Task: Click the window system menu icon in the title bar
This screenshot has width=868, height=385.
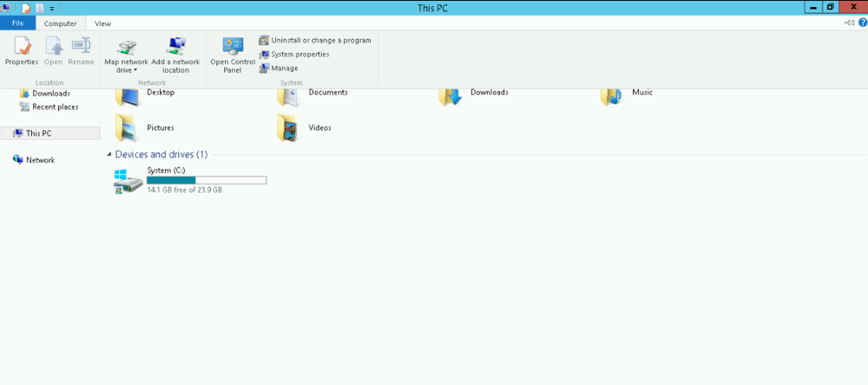Action: coord(5,8)
